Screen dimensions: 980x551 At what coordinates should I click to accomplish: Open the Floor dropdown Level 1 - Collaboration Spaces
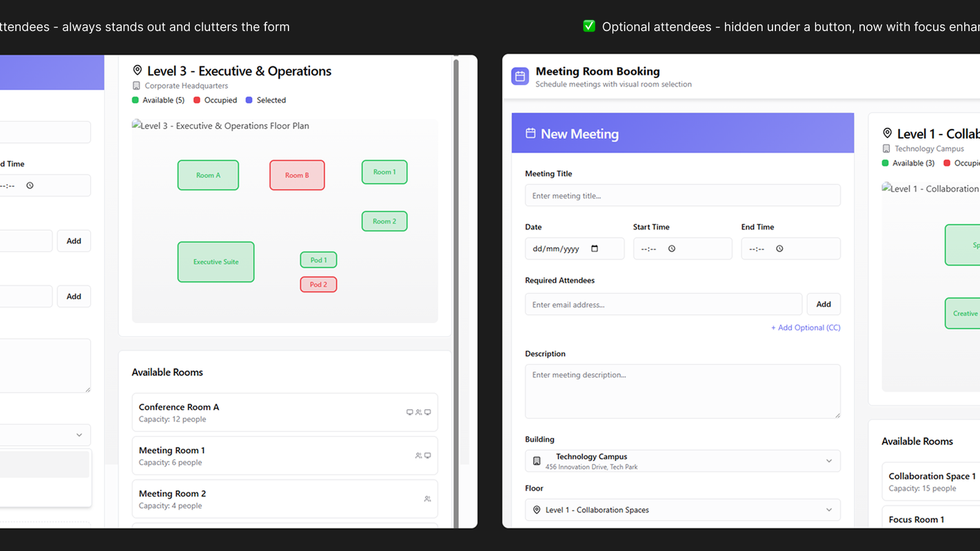pos(683,510)
